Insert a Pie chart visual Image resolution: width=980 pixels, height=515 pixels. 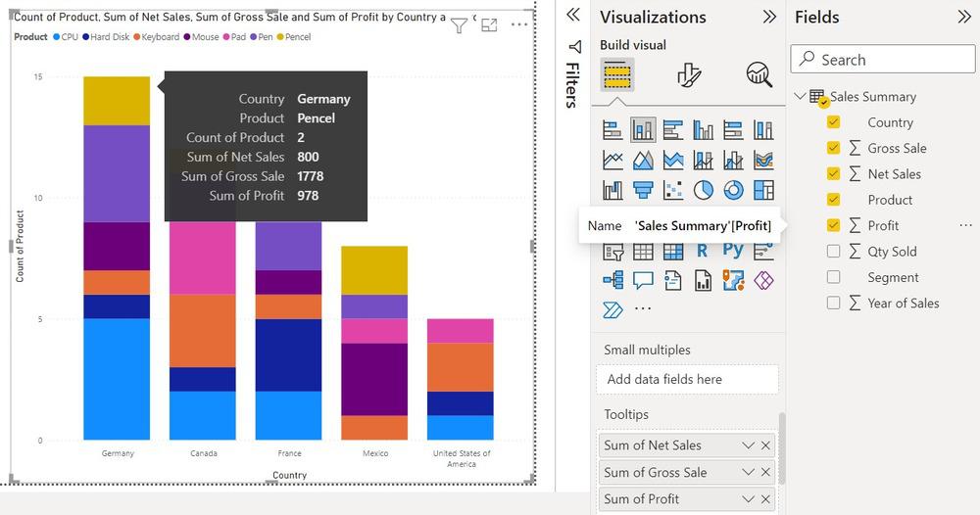pyautogui.click(x=703, y=190)
